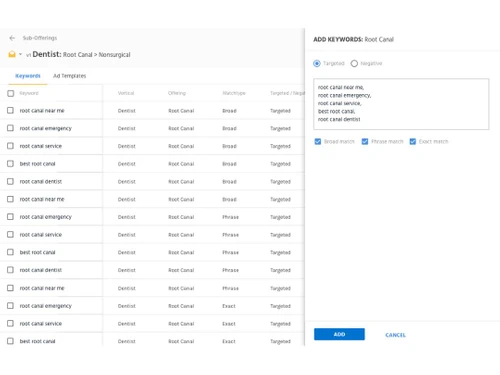Switch to the Keywords tab
The image size is (500, 375).
(28, 76)
